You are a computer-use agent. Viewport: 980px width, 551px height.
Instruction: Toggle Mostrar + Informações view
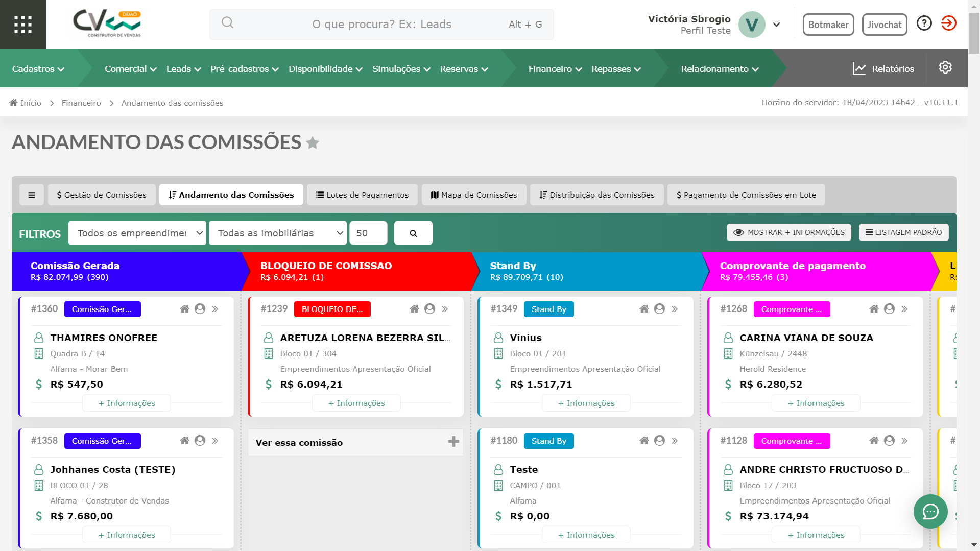[x=788, y=232]
